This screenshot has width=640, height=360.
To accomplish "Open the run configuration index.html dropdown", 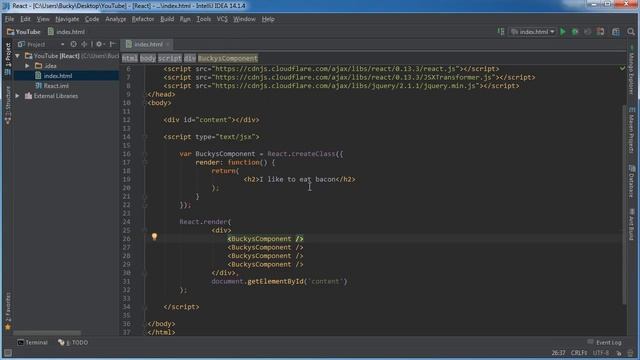I will click(x=533, y=31).
